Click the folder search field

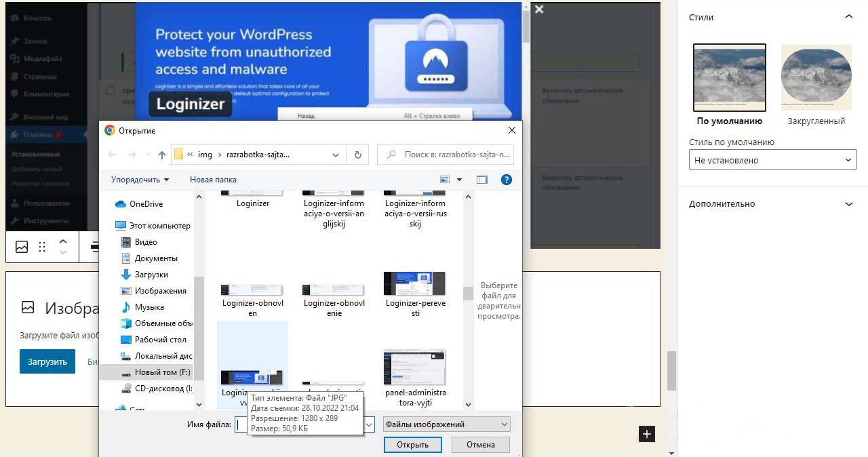click(x=450, y=155)
